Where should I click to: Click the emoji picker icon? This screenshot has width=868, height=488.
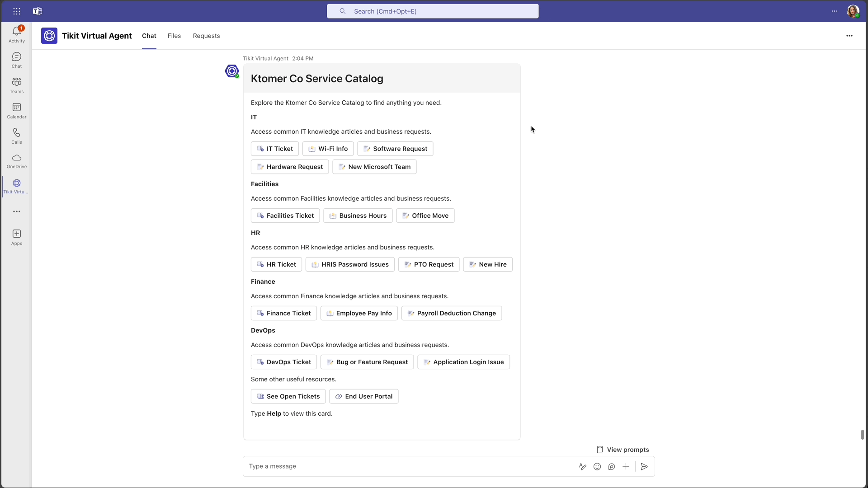tap(597, 467)
